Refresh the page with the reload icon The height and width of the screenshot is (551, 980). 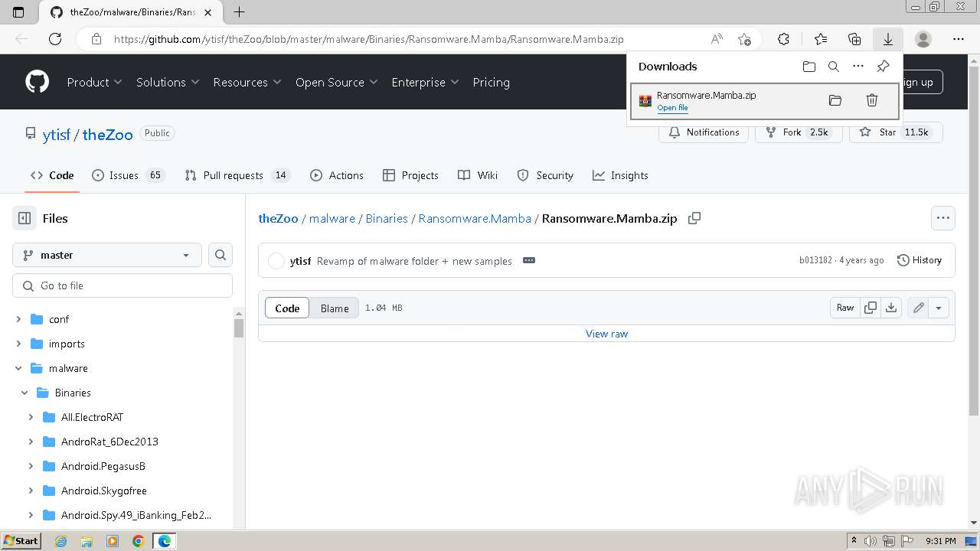pyautogui.click(x=55, y=39)
